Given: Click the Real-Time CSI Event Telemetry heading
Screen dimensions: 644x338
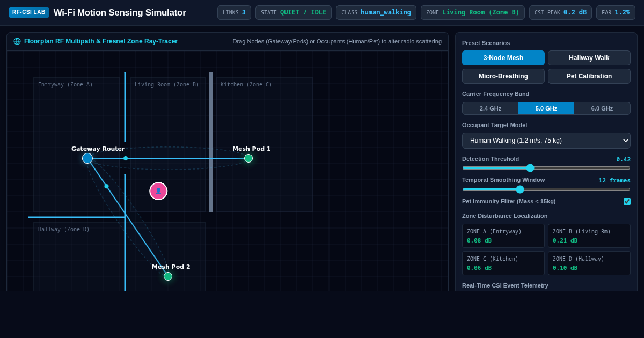Looking at the screenshot, I should click(505, 285).
